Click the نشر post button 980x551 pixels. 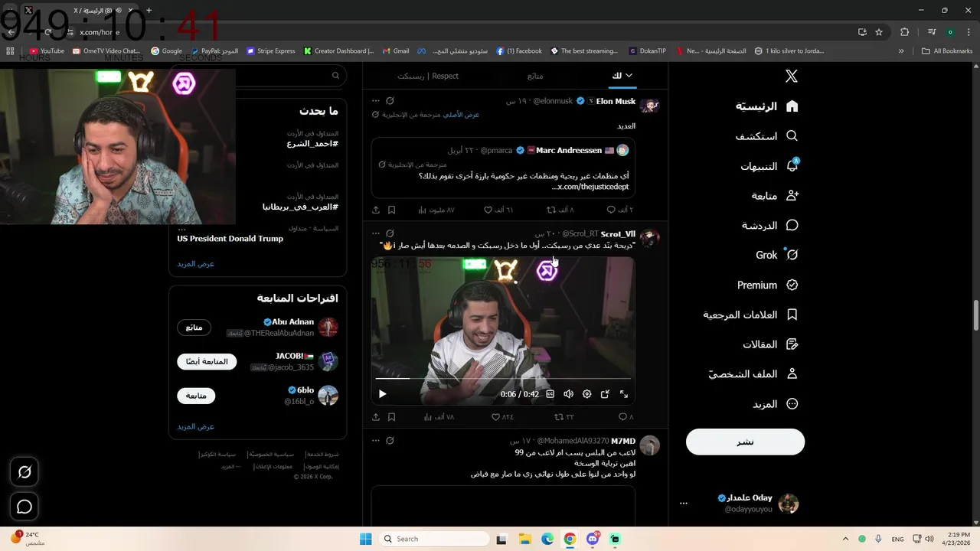[745, 442]
